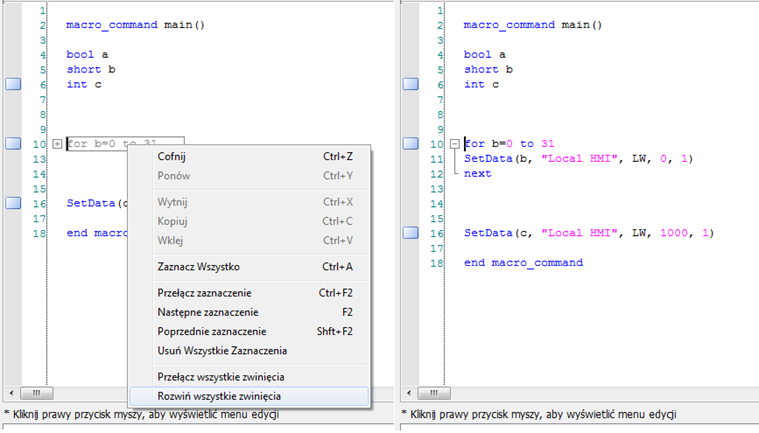The image size is (759, 433).
Task: Select Przełącz zaznaczenie menu entry
Action: tap(249, 293)
